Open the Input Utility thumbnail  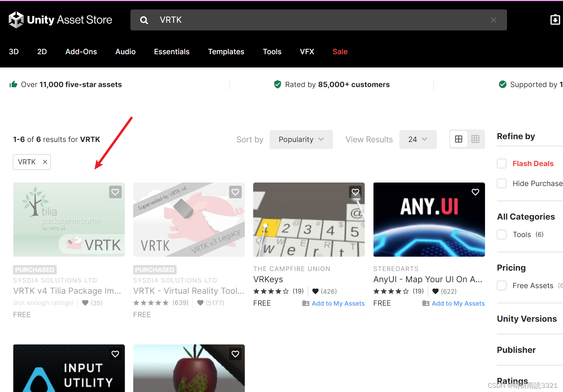[x=69, y=368]
